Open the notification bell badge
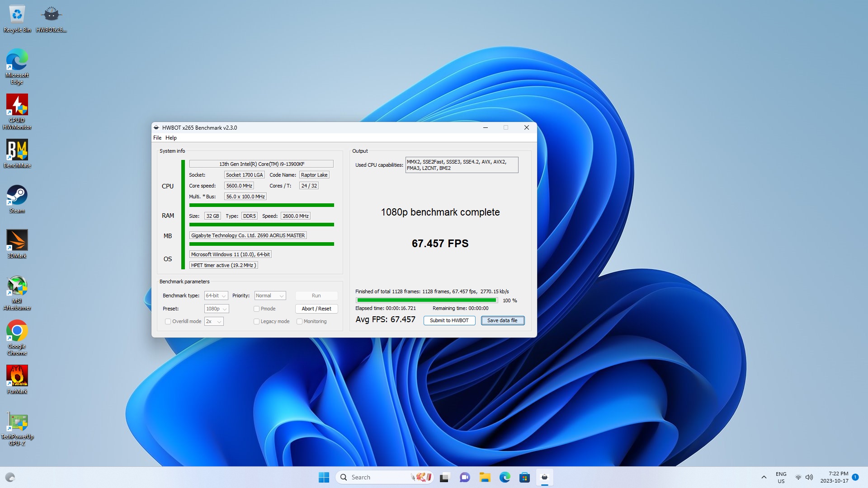Viewport: 868px width, 488px height. pos(855,477)
